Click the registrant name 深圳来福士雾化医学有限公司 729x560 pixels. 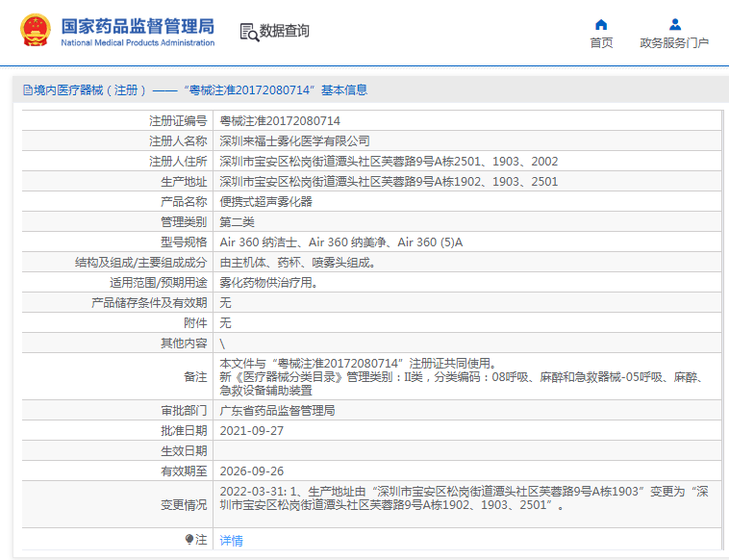pos(294,141)
